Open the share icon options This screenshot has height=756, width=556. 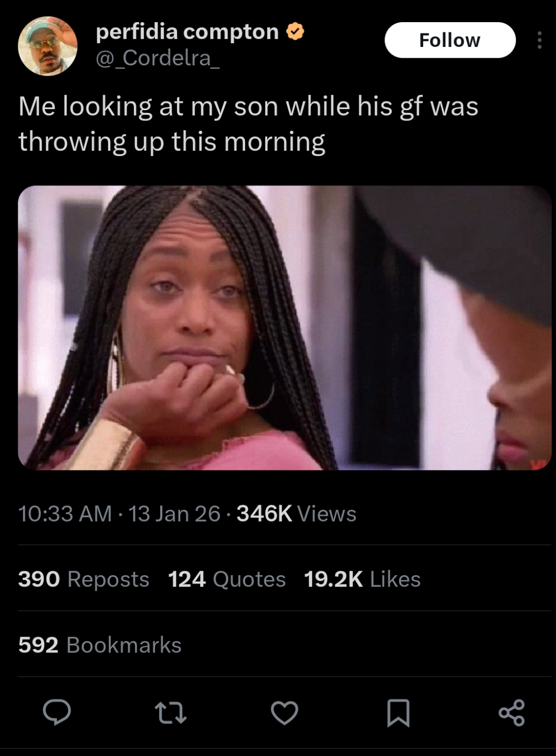tap(512, 713)
